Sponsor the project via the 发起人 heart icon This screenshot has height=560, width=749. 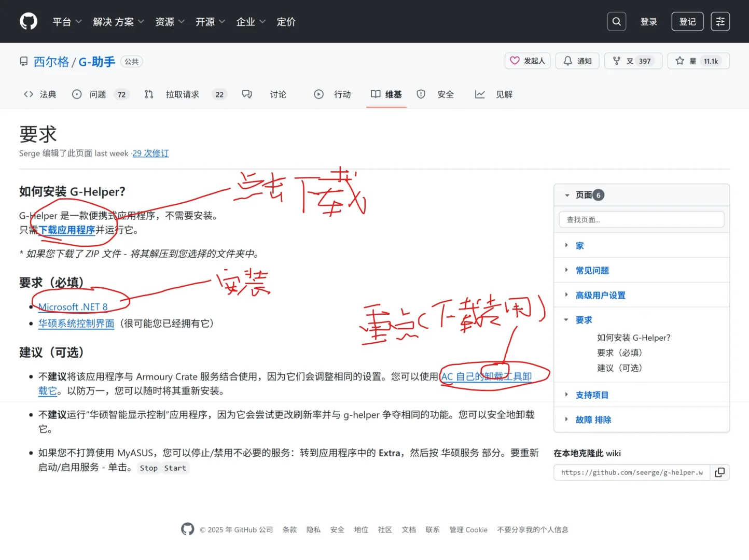tap(515, 61)
